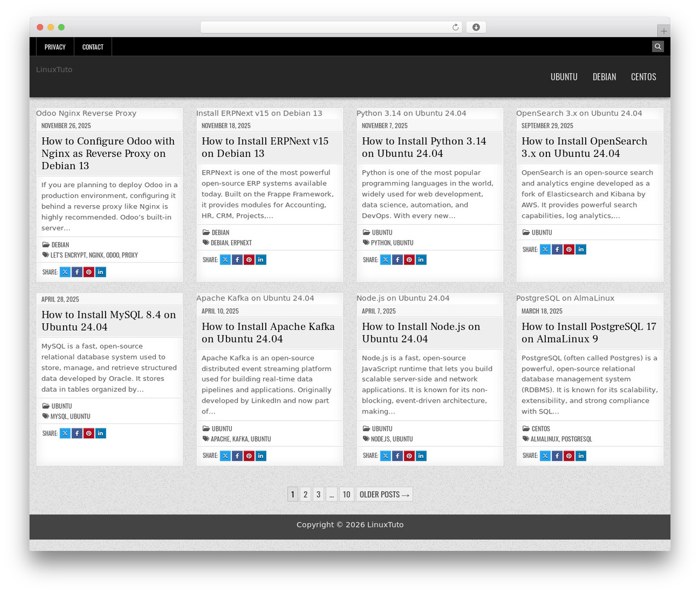Click the Older Posts button
Screen dimensions: 700x593
point(384,495)
